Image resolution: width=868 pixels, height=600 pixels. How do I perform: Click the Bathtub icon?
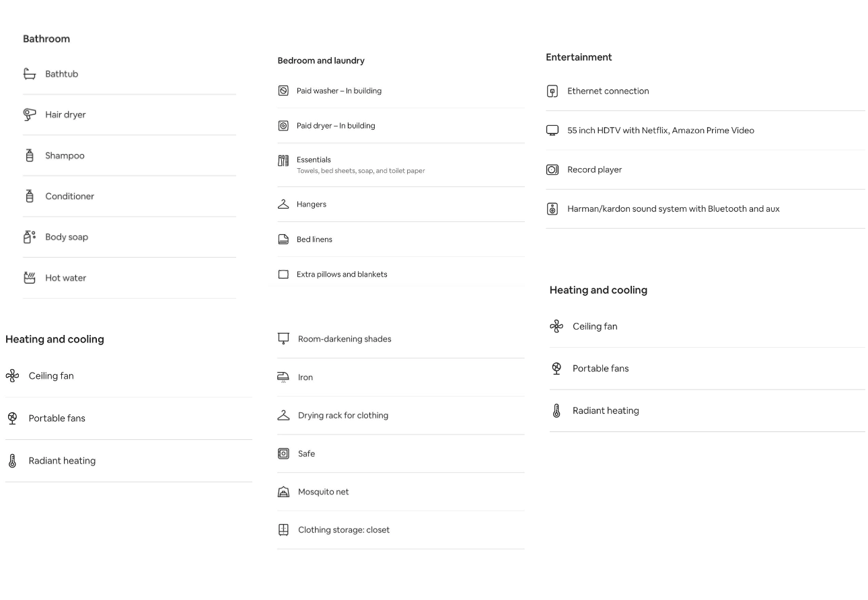pos(30,74)
